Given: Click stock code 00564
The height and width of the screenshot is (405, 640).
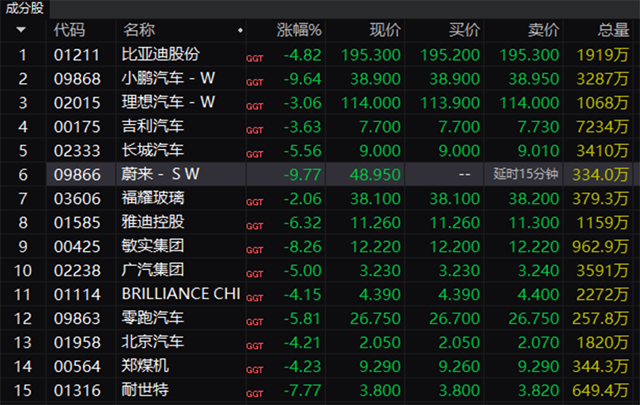Looking at the screenshot, I should [77, 367].
